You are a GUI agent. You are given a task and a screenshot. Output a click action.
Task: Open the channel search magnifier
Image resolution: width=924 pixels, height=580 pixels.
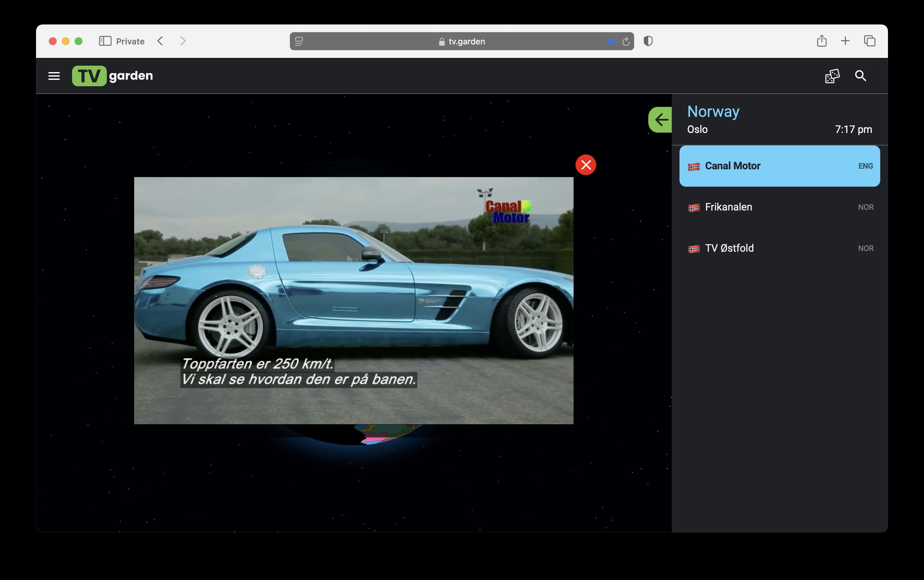tap(860, 76)
